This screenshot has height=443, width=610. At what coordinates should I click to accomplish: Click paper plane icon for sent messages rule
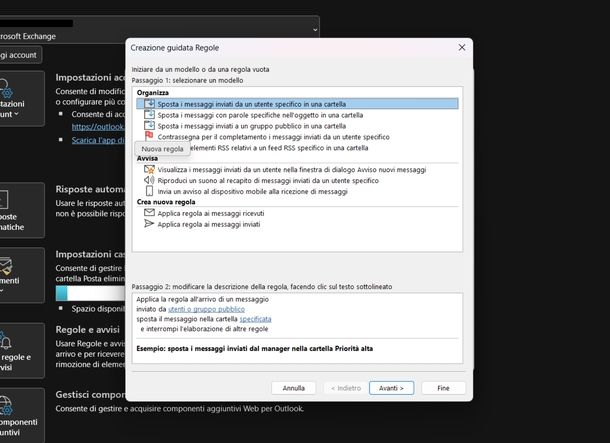pyautogui.click(x=149, y=223)
